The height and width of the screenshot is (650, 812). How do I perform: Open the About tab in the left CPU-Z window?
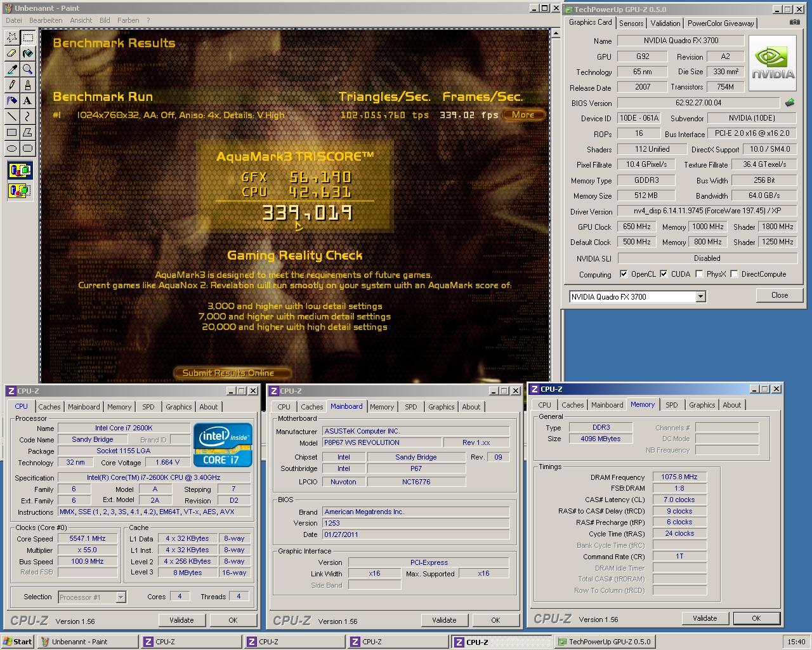pyautogui.click(x=209, y=407)
